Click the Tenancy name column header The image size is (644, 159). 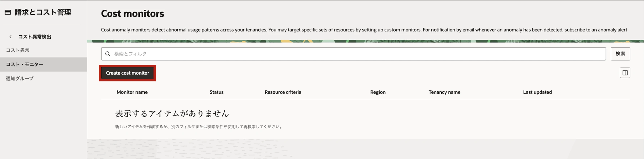pyautogui.click(x=444, y=92)
